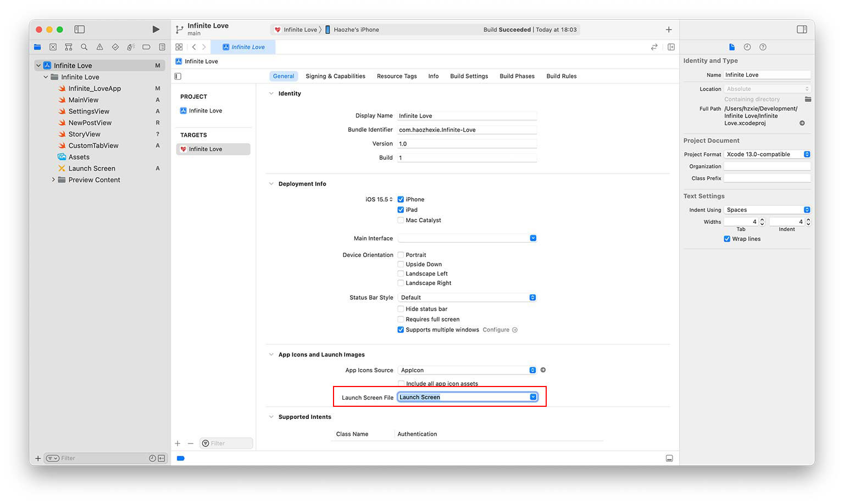Select SettingsView file

pos(89,111)
